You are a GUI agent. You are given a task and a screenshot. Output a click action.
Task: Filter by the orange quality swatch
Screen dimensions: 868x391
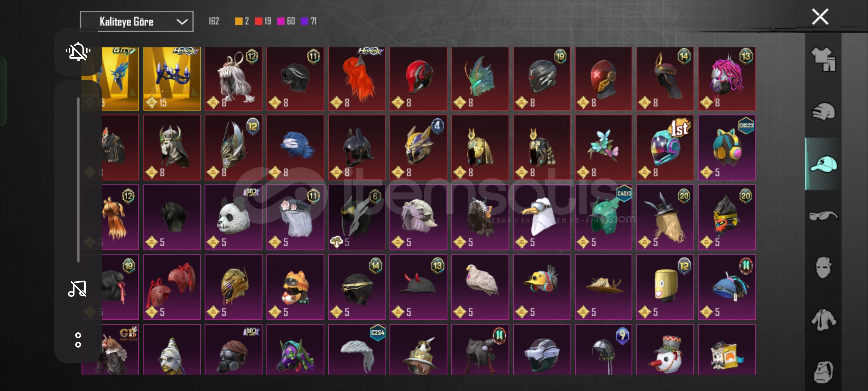239,21
